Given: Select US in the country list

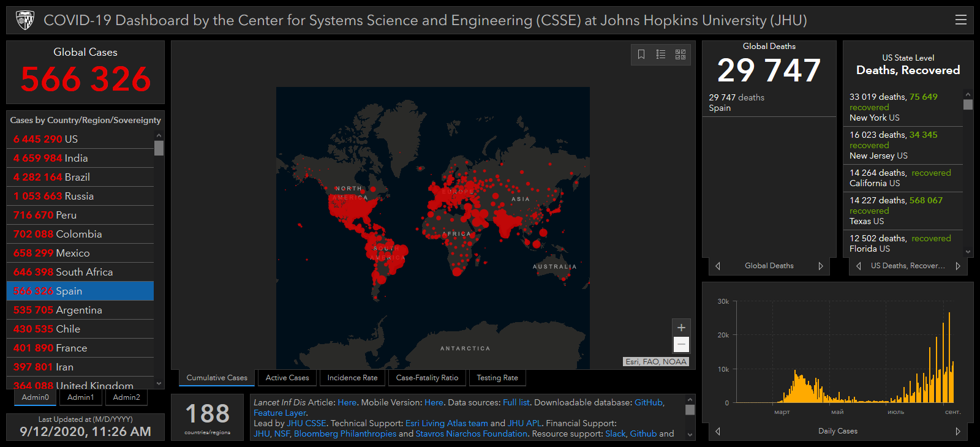Looking at the screenshot, I should [x=80, y=139].
